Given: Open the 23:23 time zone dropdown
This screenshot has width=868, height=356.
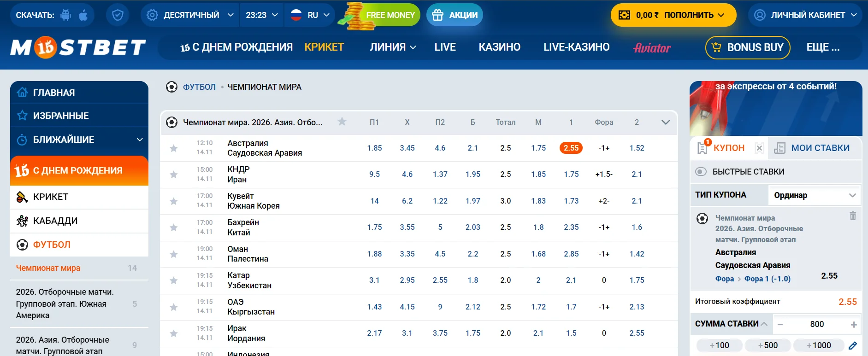Looking at the screenshot, I should coord(262,15).
